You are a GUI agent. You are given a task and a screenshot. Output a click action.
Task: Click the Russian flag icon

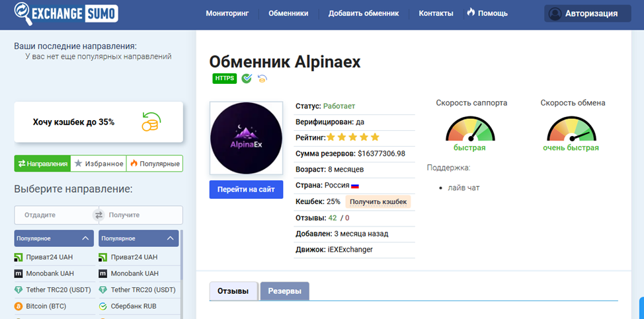click(x=355, y=186)
